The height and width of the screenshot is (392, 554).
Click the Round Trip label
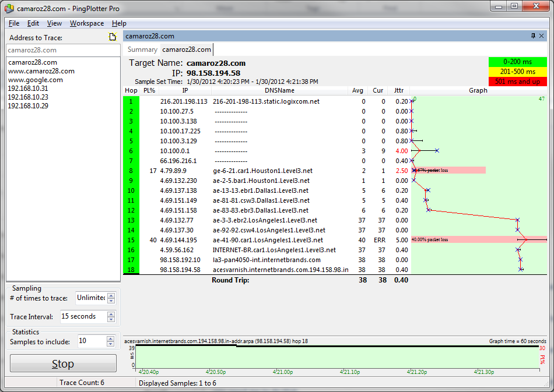pos(230,280)
